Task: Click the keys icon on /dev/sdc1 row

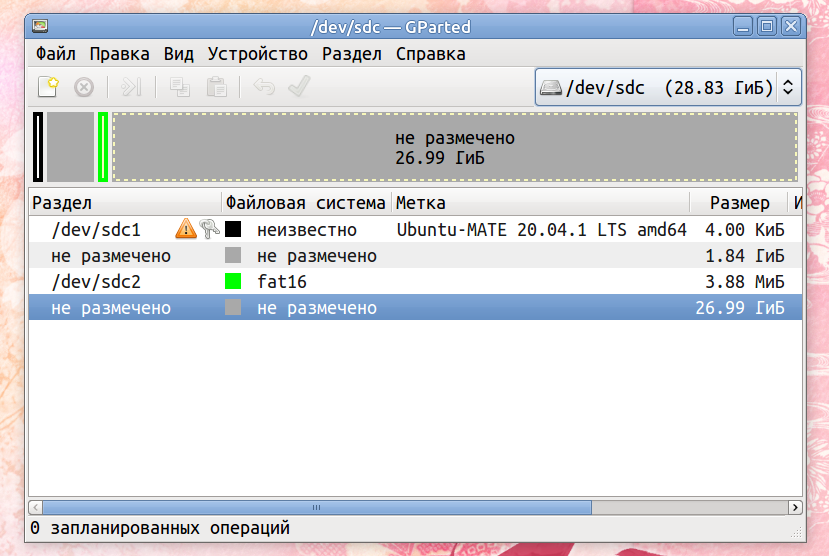Action: [209, 229]
